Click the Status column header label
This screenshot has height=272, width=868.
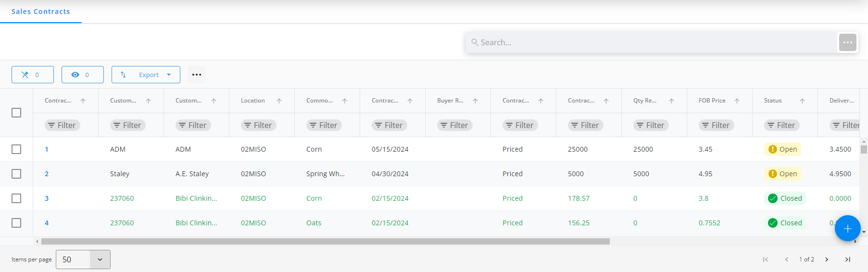(773, 101)
